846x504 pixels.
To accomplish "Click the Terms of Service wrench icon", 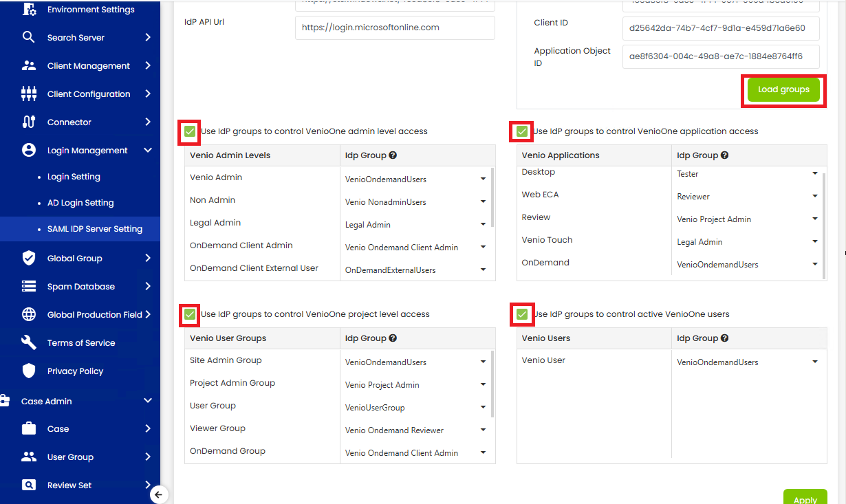I will pyautogui.click(x=29, y=342).
